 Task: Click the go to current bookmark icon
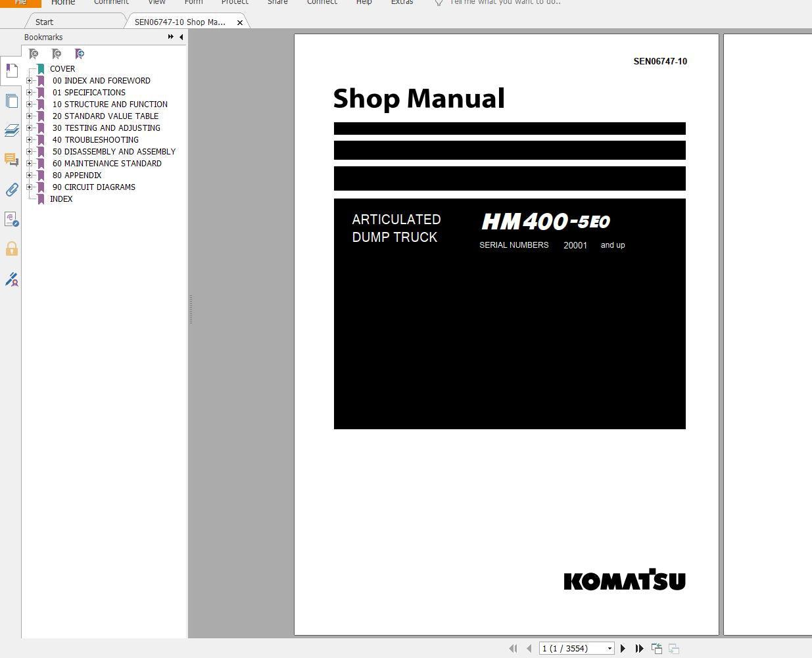[x=80, y=54]
